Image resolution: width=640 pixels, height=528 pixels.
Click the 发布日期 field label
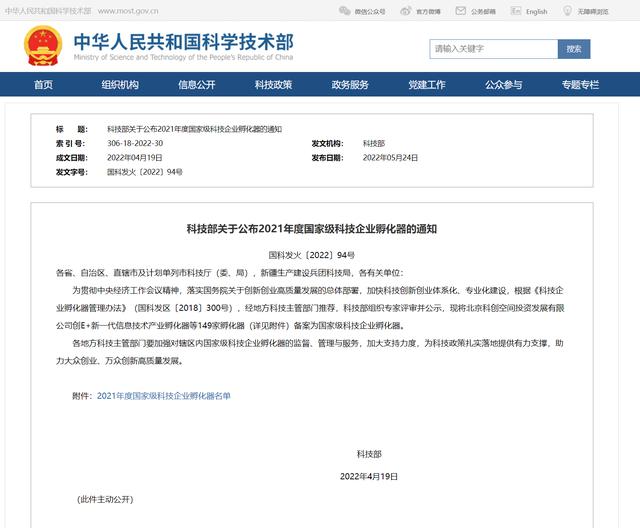(x=327, y=158)
